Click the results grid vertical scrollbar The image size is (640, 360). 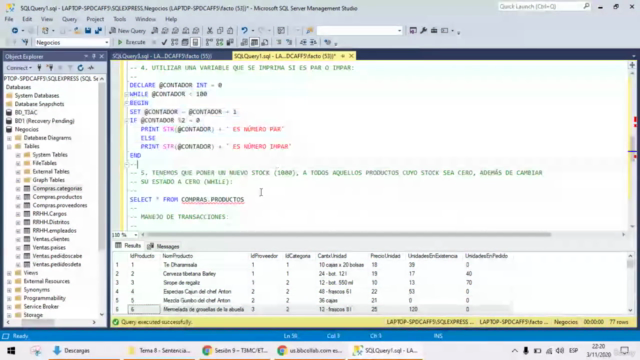click(x=630, y=283)
